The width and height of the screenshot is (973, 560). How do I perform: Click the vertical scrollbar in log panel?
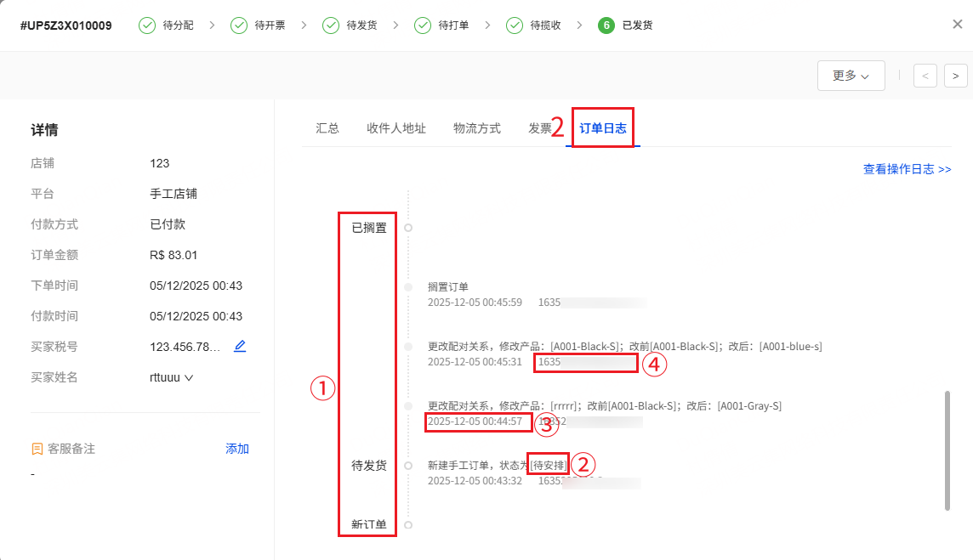(x=947, y=450)
